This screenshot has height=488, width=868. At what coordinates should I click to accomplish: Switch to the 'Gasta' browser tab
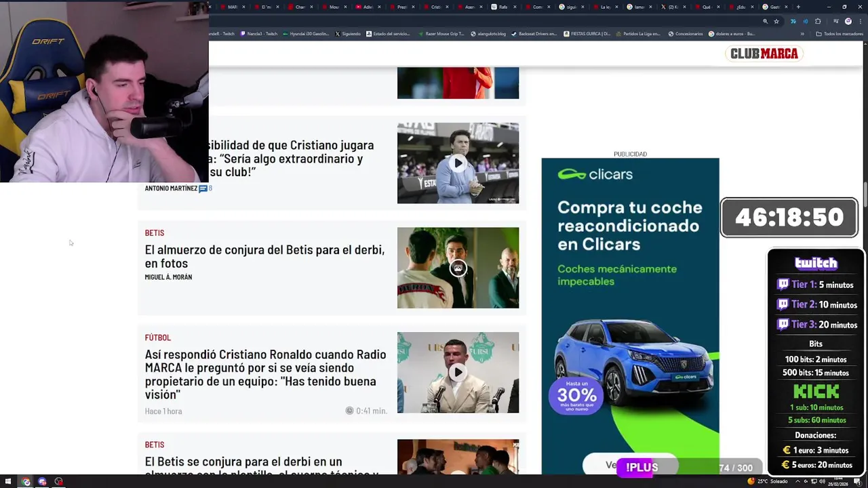point(776,7)
